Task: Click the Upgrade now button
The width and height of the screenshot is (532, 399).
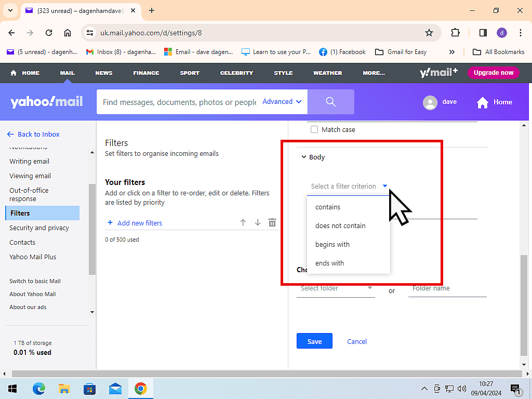Action: click(x=493, y=73)
